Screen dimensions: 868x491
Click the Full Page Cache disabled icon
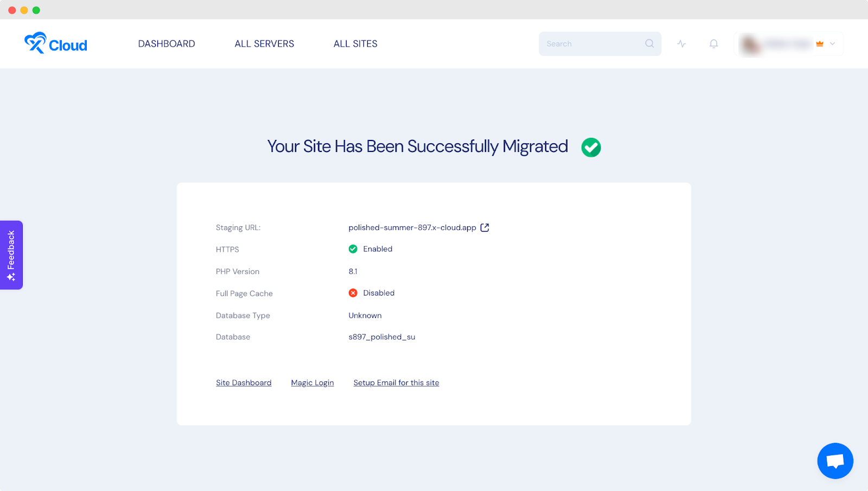click(x=353, y=293)
